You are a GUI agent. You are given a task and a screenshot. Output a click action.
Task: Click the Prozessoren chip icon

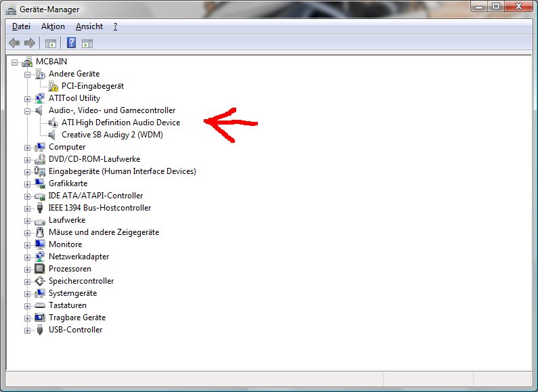click(x=40, y=269)
